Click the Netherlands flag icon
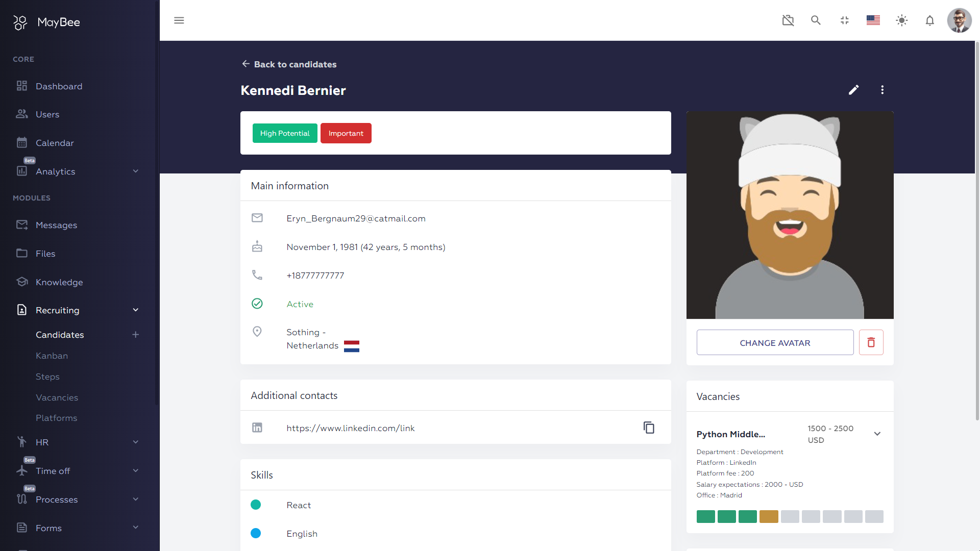This screenshot has width=980, height=551. (x=352, y=346)
